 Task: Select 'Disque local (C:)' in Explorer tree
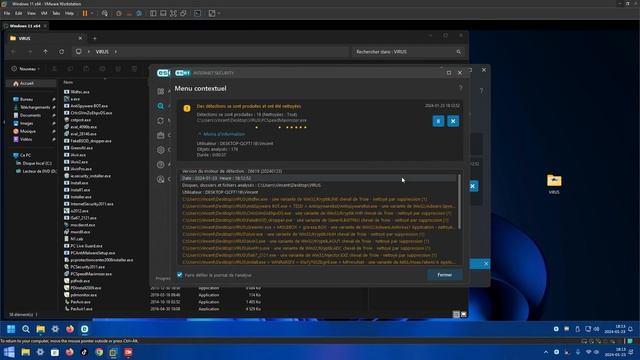(x=34, y=163)
